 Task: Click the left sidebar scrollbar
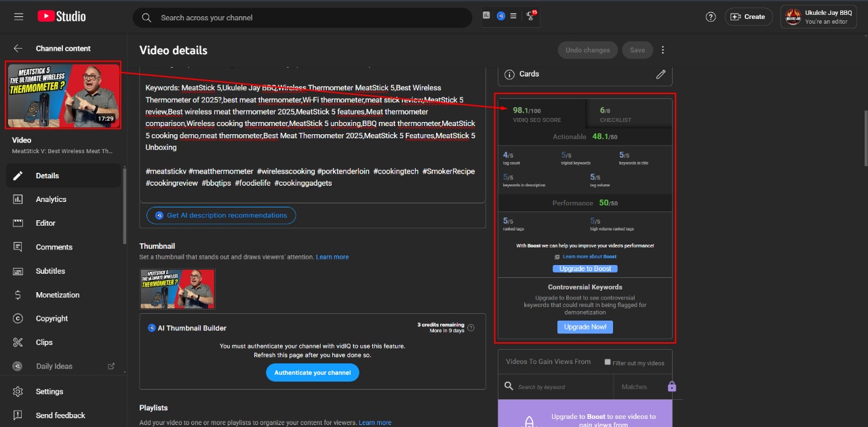(124, 206)
